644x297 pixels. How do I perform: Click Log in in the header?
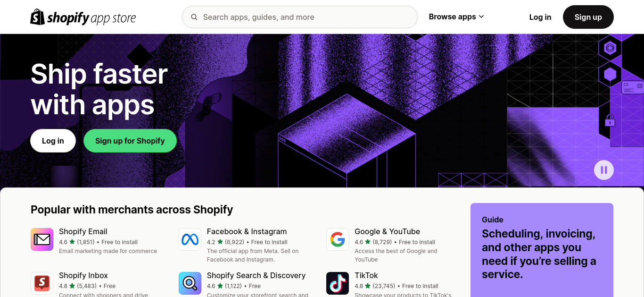pyautogui.click(x=540, y=17)
